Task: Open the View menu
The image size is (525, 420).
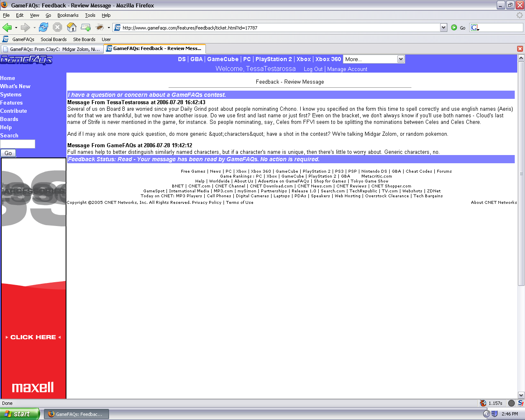Action: coord(34,15)
